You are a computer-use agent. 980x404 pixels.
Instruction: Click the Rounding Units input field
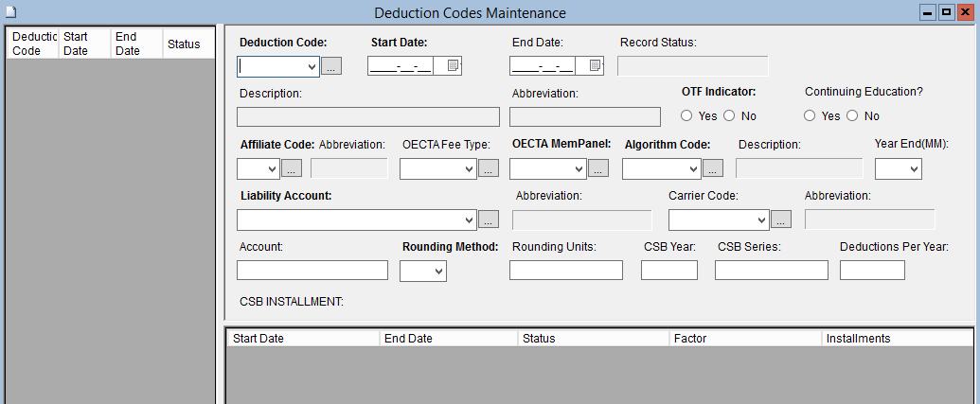(x=565, y=271)
